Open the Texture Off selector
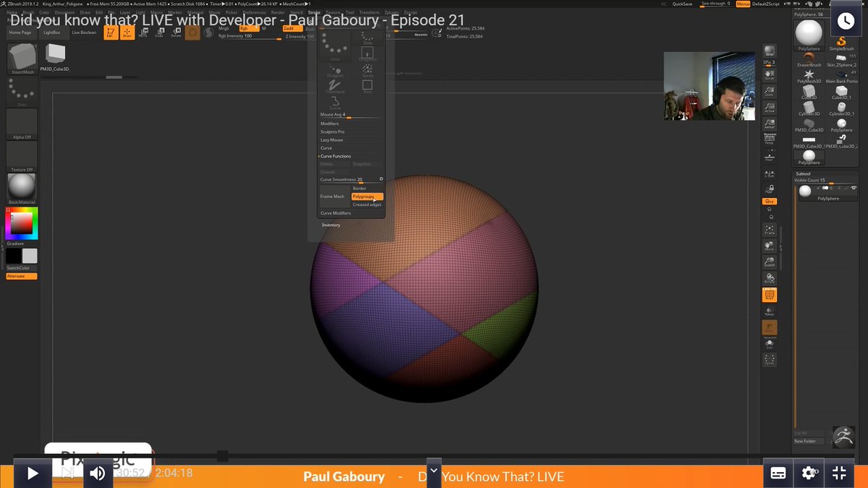The height and width of the screenshot is (488, 868). pos(22,157)
